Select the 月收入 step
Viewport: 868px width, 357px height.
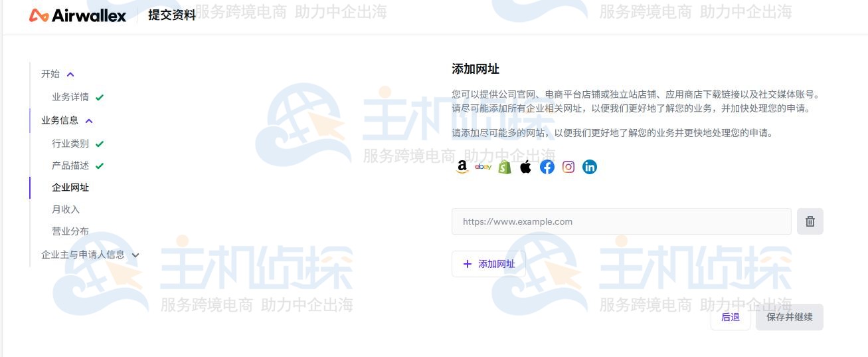click(66, 209)
